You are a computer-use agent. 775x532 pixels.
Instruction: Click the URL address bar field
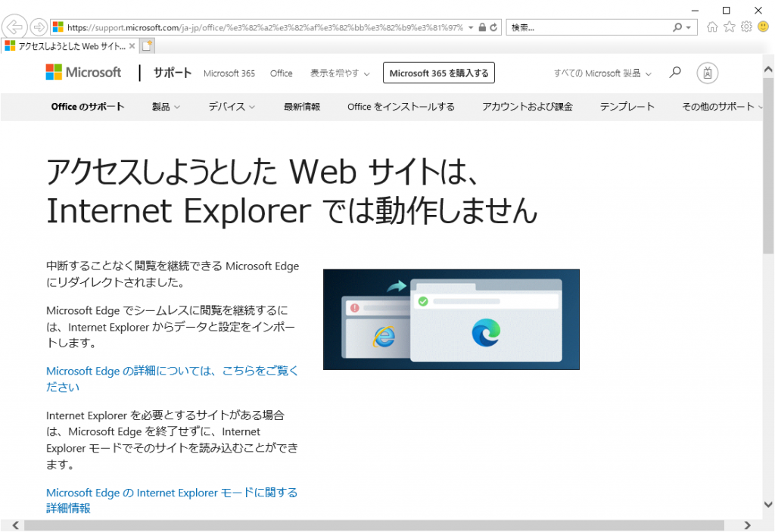(x=264, y=27)
